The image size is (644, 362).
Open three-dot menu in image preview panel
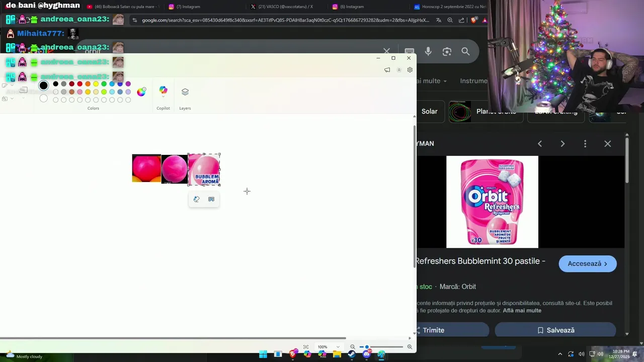click(x=585, y=144)
